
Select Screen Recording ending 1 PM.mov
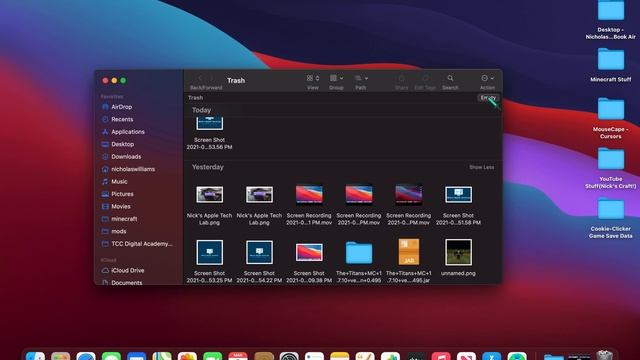[x=309, y=204]
